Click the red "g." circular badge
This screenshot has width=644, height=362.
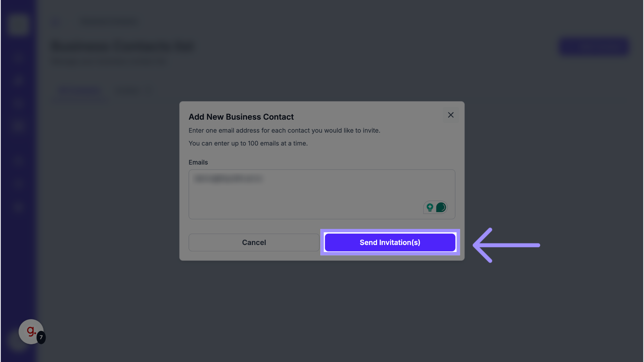[30, 331]
